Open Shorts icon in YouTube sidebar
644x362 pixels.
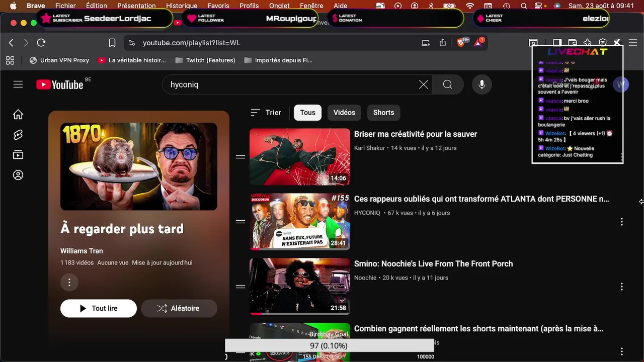(18, 135)
